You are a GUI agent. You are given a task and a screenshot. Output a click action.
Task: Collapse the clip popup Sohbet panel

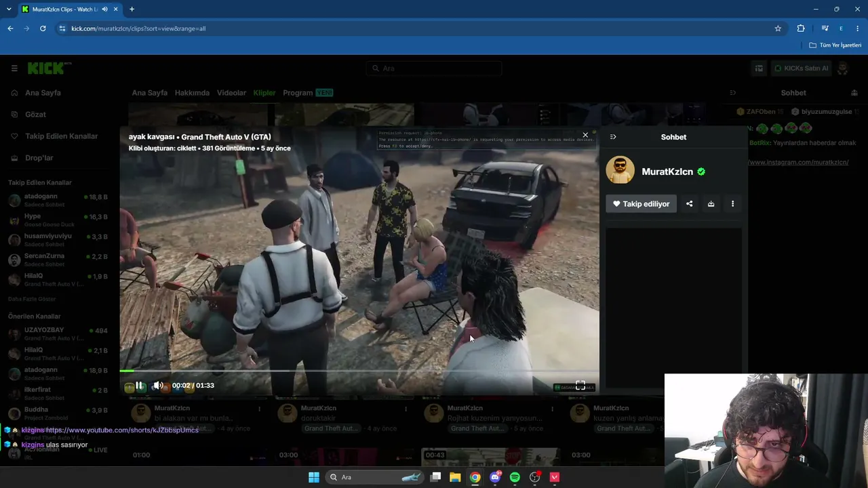[x=613, y=137]
